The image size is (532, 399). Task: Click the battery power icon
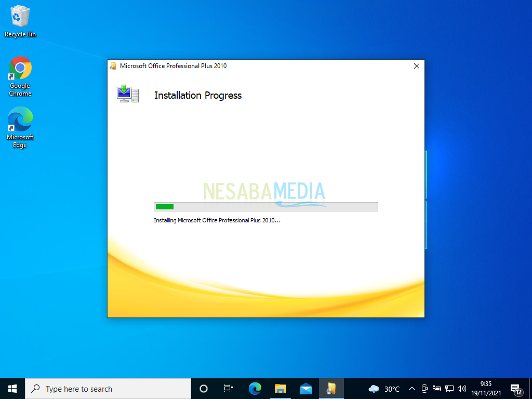[x=436, y=388]
